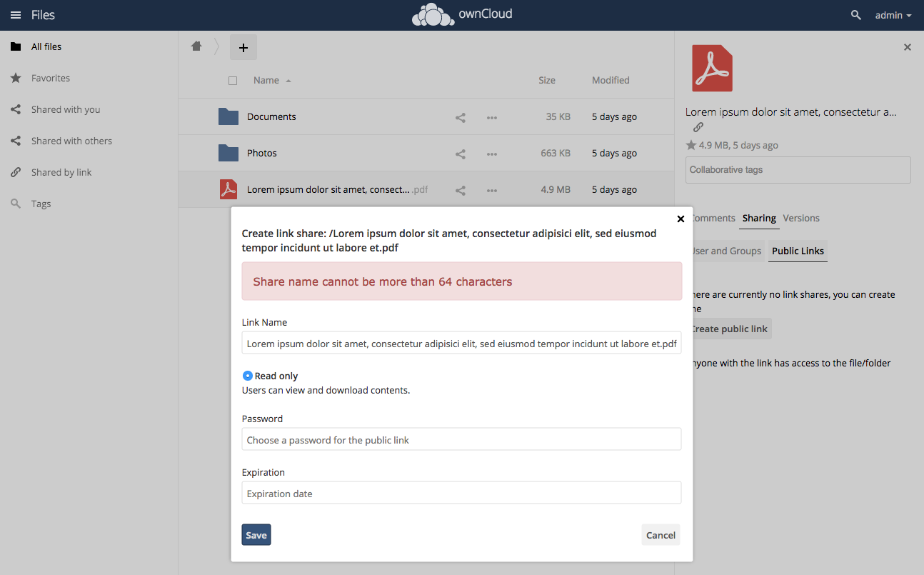Click the plus new file button
Screen dimensions: 924x575
(x=243, y=47)
